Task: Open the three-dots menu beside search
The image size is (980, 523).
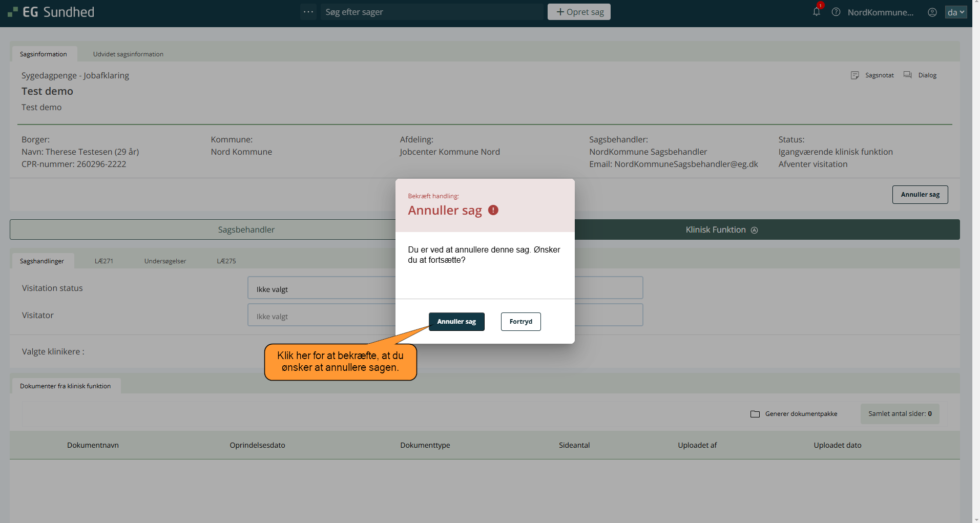Action: (308, 12)
